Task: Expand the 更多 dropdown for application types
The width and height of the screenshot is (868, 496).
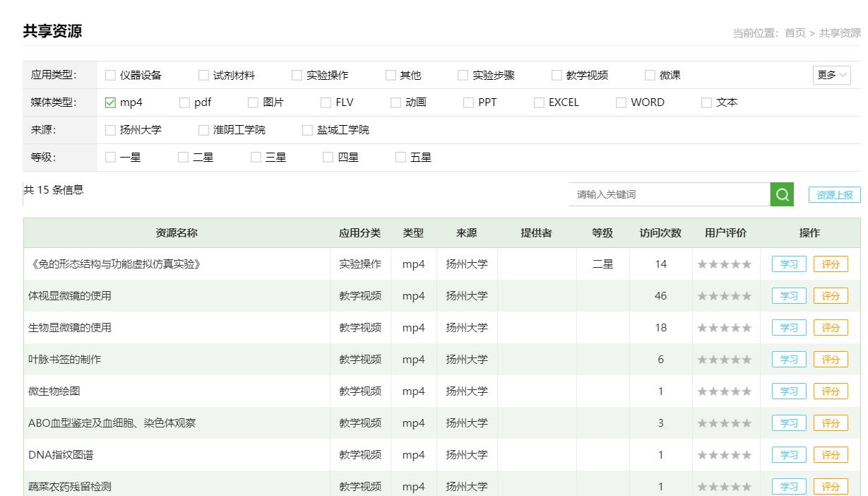Action: 831,75
